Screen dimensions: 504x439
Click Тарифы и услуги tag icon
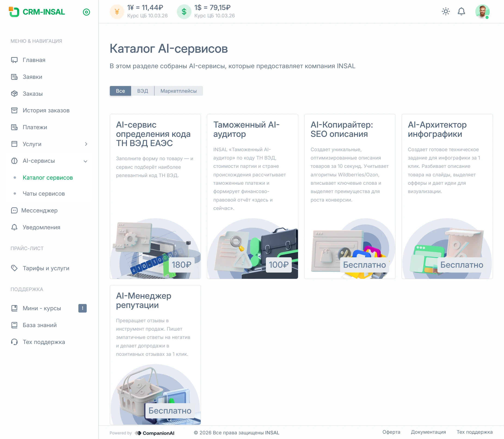pyautogui.click(x=15, y=268)
